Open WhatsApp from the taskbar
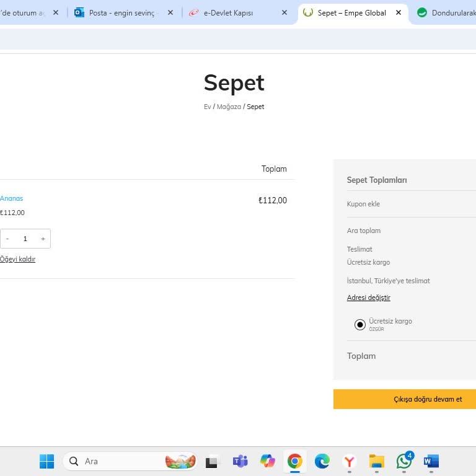Screen dimensions: 476x476 point(404,461)
